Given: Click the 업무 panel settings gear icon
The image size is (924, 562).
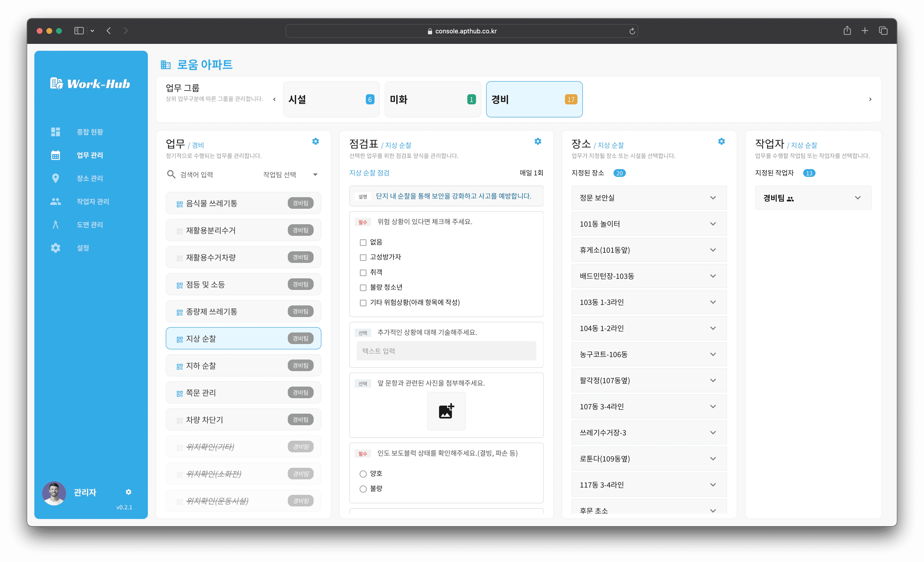Looking at the screenshot, I should [315, 141].
